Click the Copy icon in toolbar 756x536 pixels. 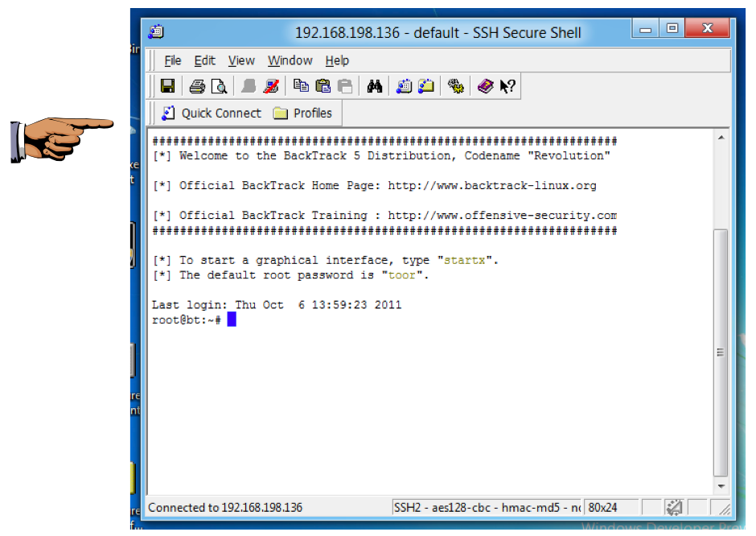pyautogui.click(x=301, y=86)
